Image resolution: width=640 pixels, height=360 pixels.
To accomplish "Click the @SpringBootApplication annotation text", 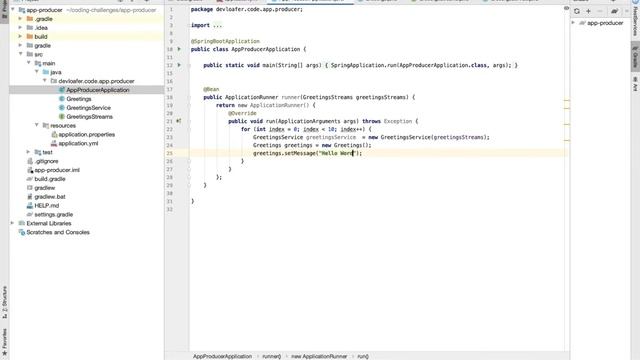I will [225, 41].
